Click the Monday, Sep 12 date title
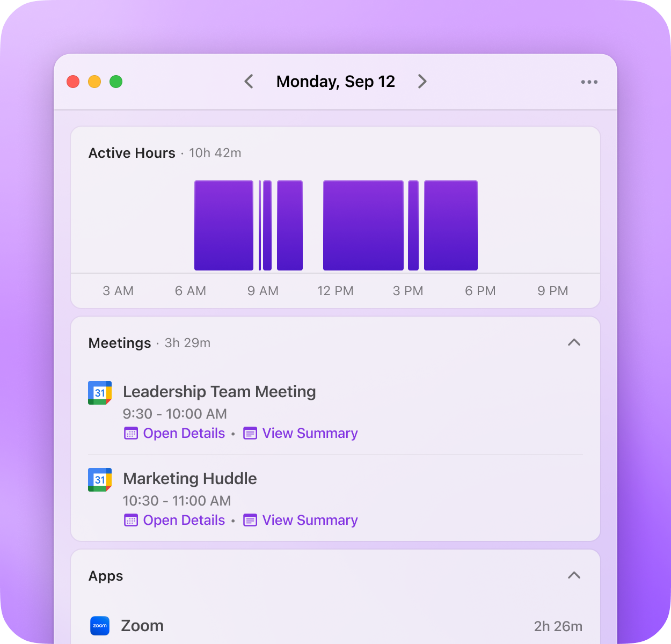671x644 pixels. click(336, 82)
